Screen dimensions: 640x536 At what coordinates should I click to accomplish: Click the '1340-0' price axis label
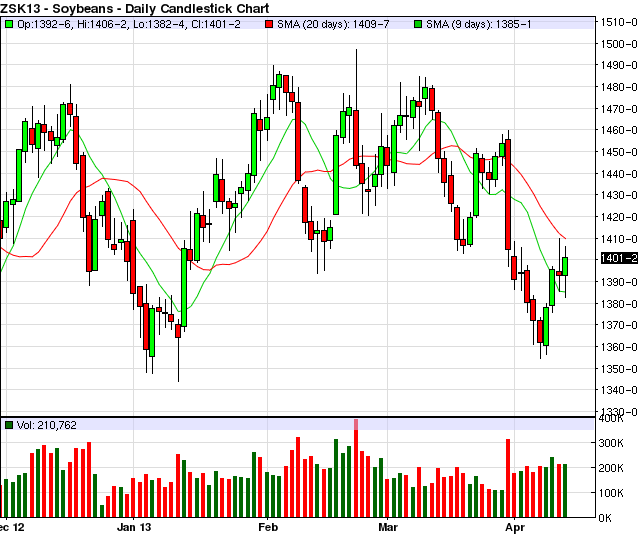coord(619,390)
